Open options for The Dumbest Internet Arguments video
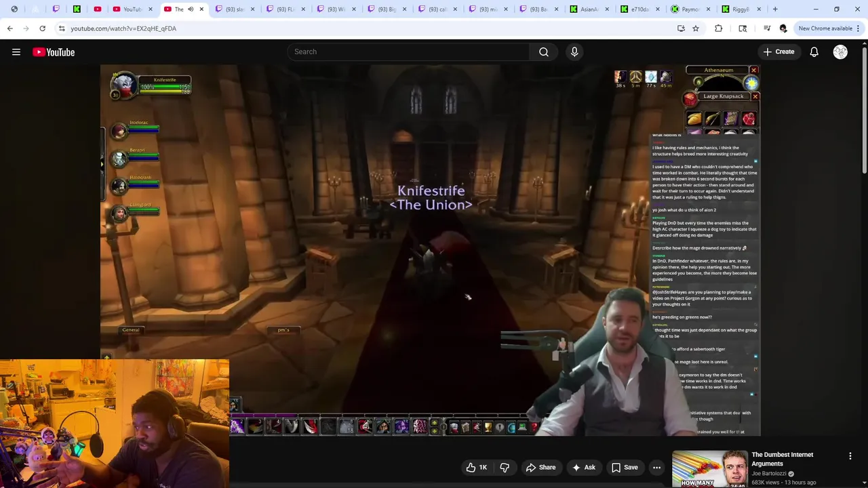 pos(850,456)
